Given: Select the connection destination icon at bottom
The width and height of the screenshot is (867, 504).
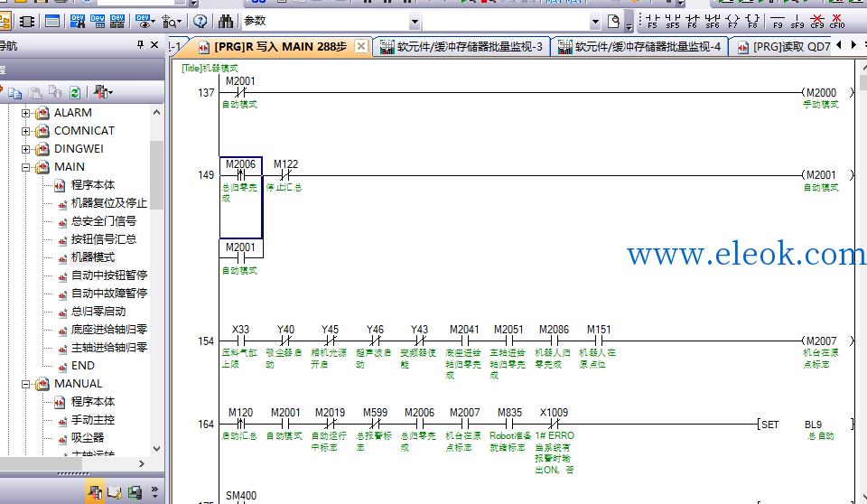Looking at the screenshot, I should (x=135, y=492).
